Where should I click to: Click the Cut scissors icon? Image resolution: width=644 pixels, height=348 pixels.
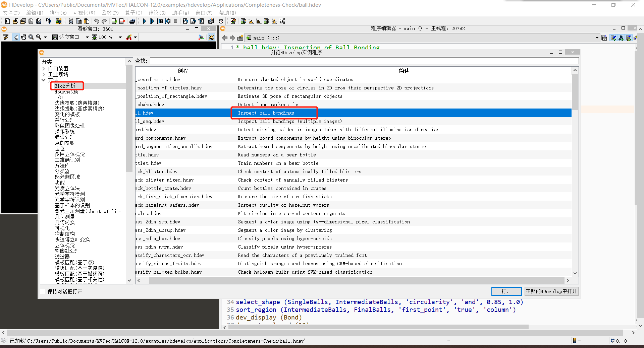pyautogui.click(x=71, y=21)
